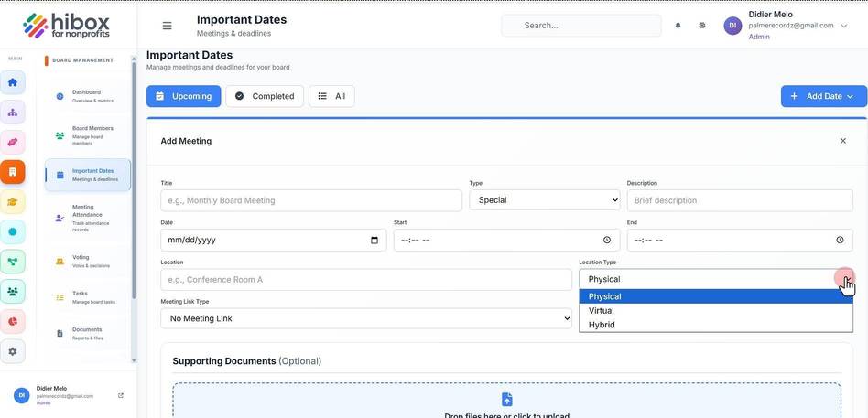Choose Virtual in Location Type list

click(x=716, y=311)
